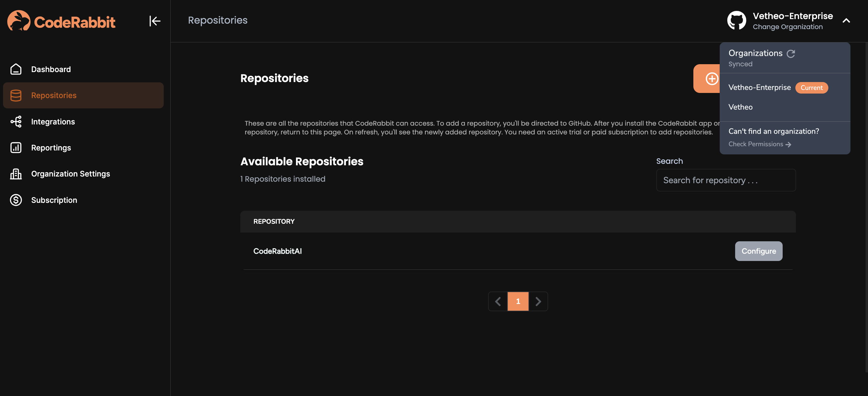Image resolution: width=868 pixels, height=396 pixels.
Task: Select the Vetheo-Enterprise menu item
Action: (759, 87)
